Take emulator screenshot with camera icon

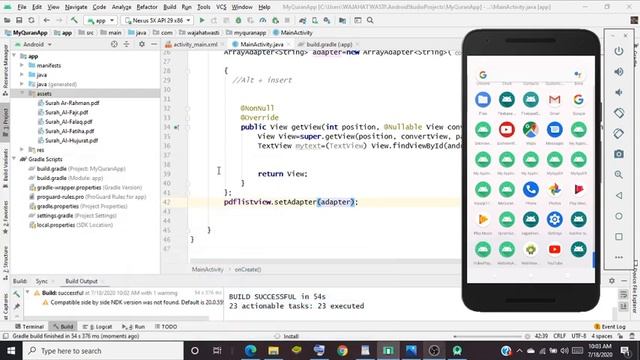coord(619,154)
